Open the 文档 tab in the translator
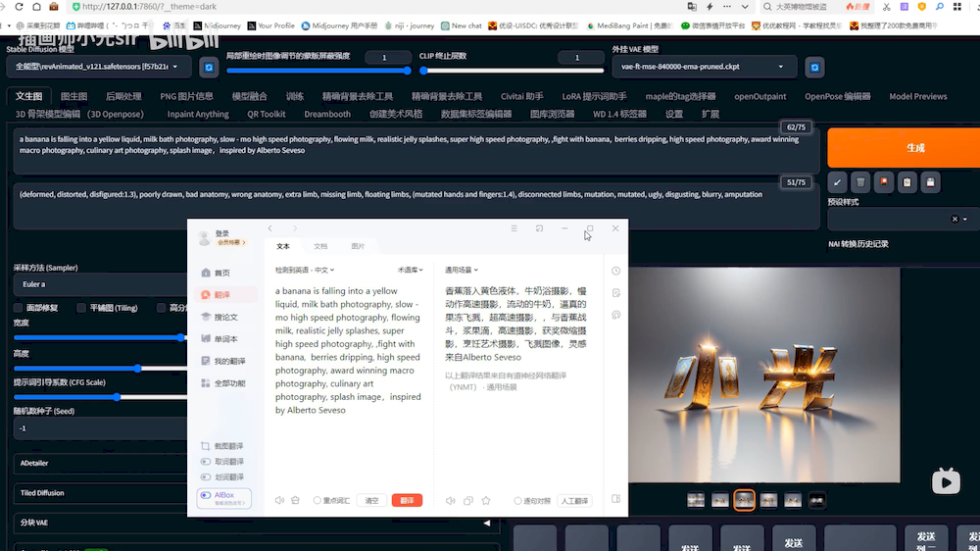Screen dimensions: 980x551 [x=320, y=246]
